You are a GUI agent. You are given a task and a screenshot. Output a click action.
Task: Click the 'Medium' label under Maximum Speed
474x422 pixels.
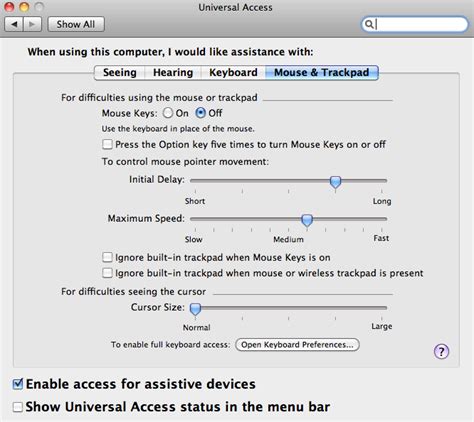(x=288, y=239)
